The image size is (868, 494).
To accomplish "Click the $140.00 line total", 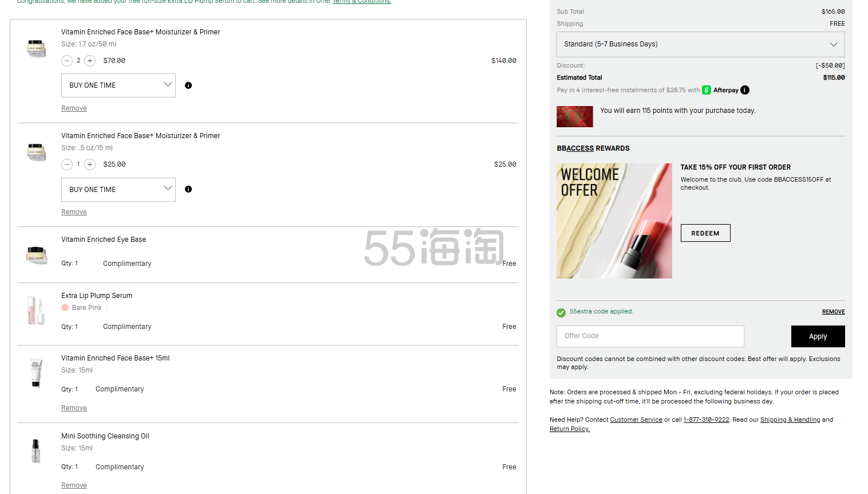I will coord(504,61).
